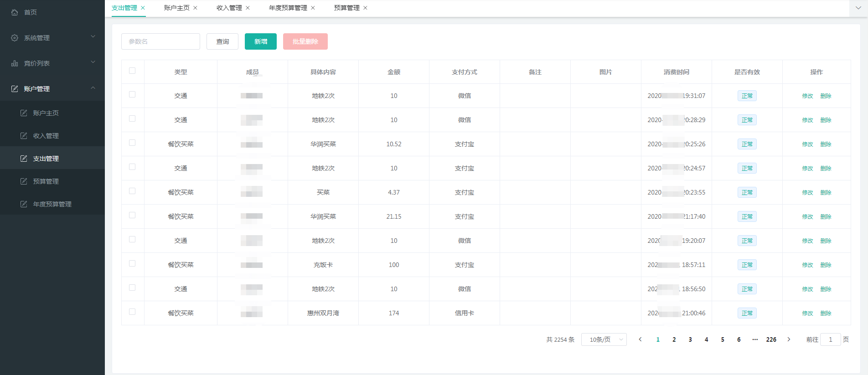
Task: Click the ellipsis to jump more pages
Action: (x=755, y=339)
